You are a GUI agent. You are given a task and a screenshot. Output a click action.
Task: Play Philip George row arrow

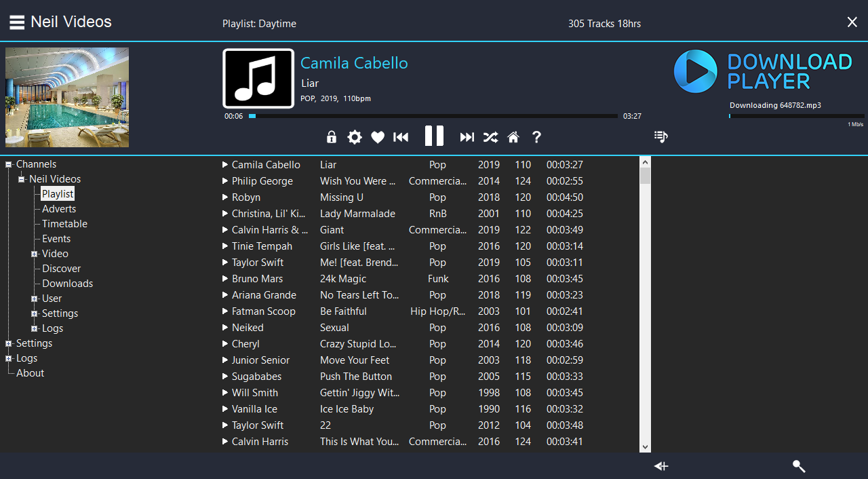tap(225, 181)
